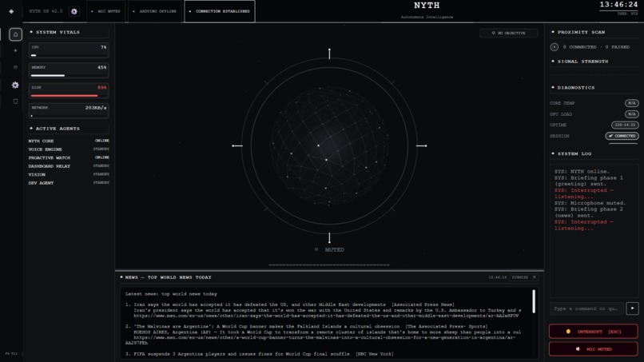Select the NYTH CORE agent row

click(69, 141)
